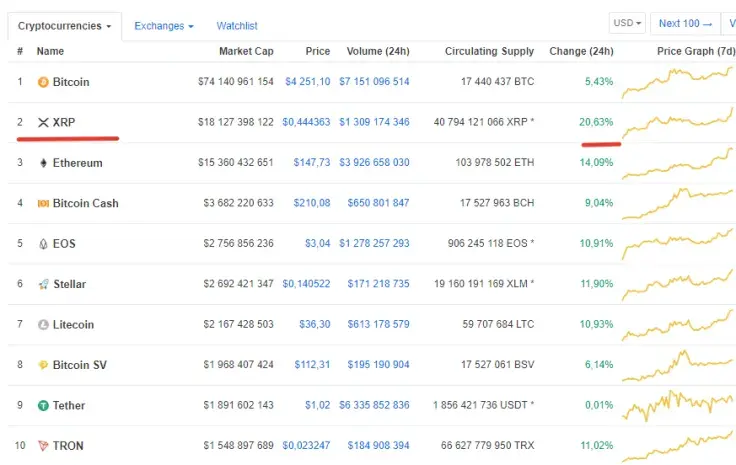The image size is (736, 465).
Task: Click XRP market cap $18 127 398 122
Action: pos(236,122)
